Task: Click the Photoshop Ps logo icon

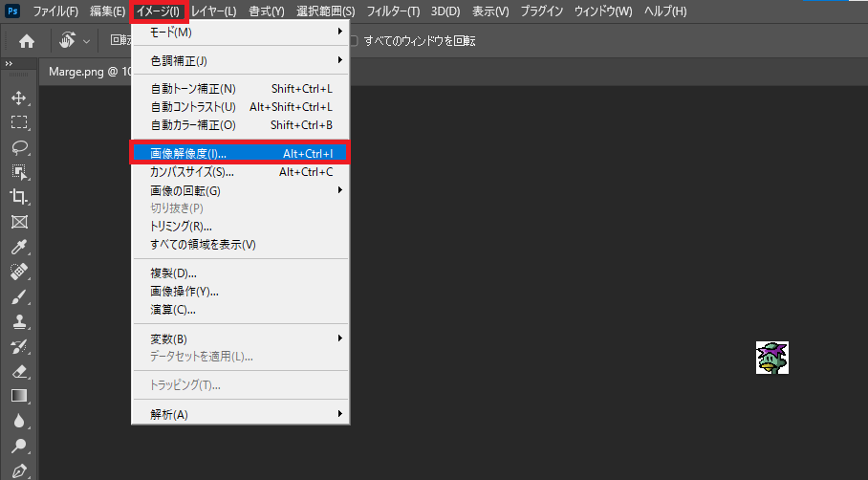Action: (11, 11)
